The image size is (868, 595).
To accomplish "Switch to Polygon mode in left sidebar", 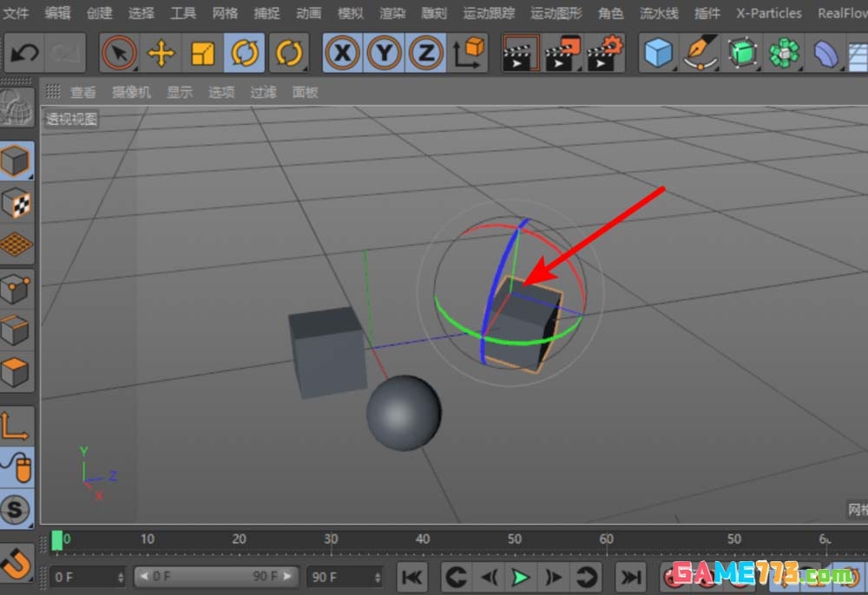I will pos(16,373).
